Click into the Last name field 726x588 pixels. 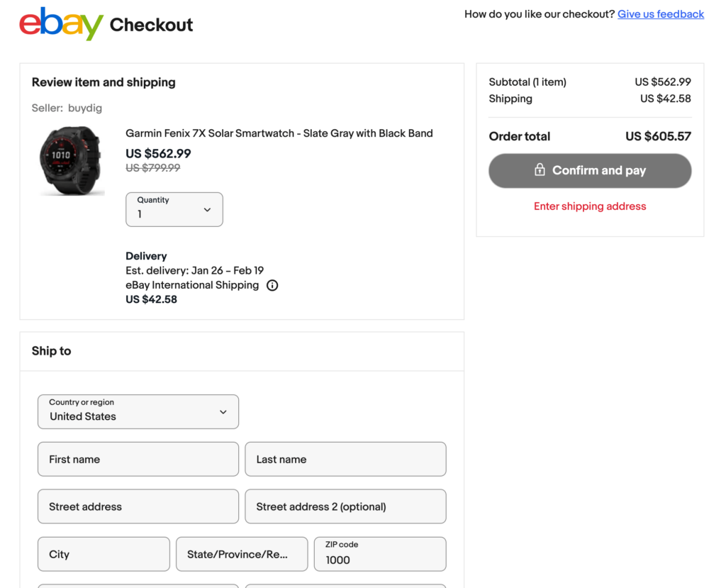tap(345, 459)
